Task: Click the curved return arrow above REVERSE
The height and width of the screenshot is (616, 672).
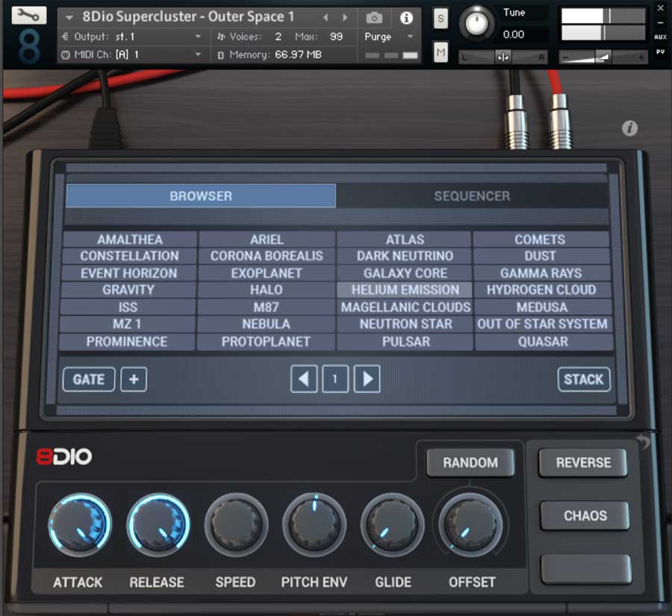Action: pos(642,441)
